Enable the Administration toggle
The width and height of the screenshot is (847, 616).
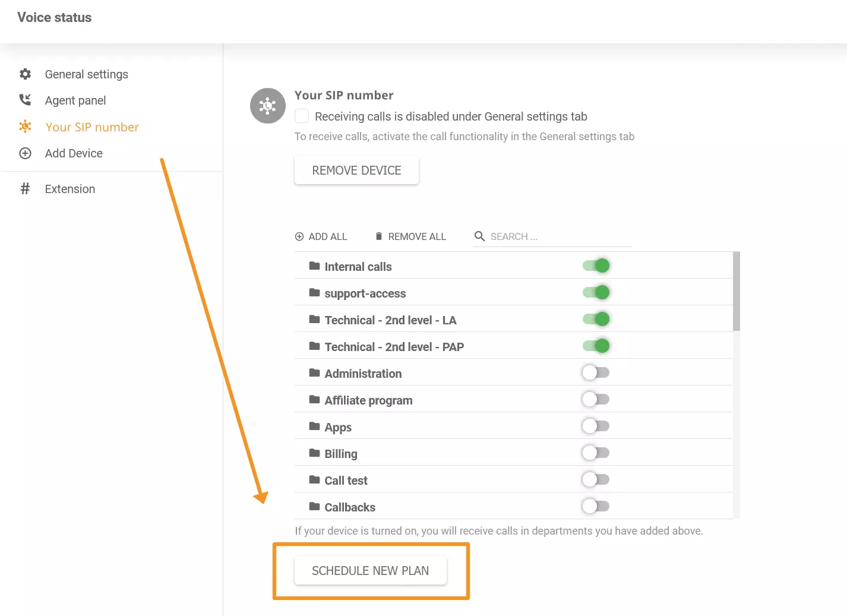coord(596,372)
